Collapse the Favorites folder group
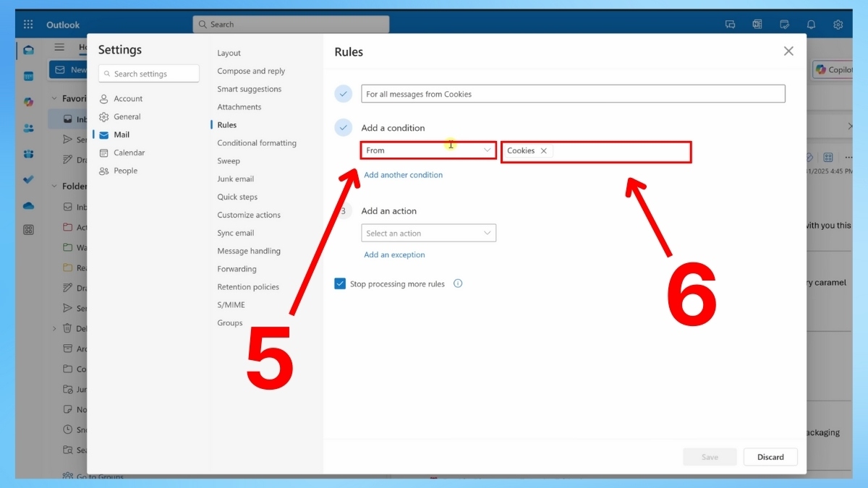The image size is (868, 488). pos(54,98)
